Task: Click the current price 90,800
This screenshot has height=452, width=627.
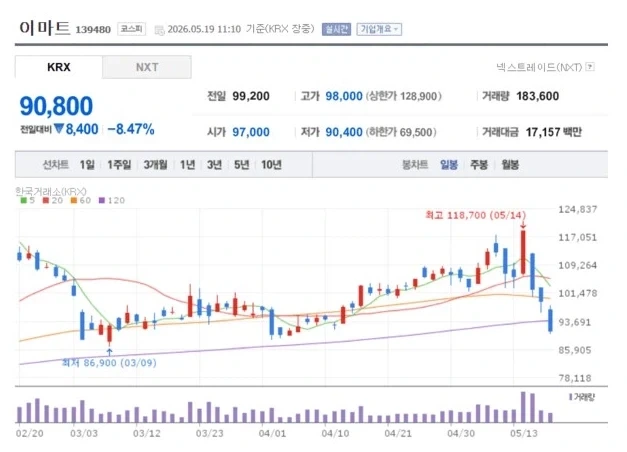Action: (56, 106)
